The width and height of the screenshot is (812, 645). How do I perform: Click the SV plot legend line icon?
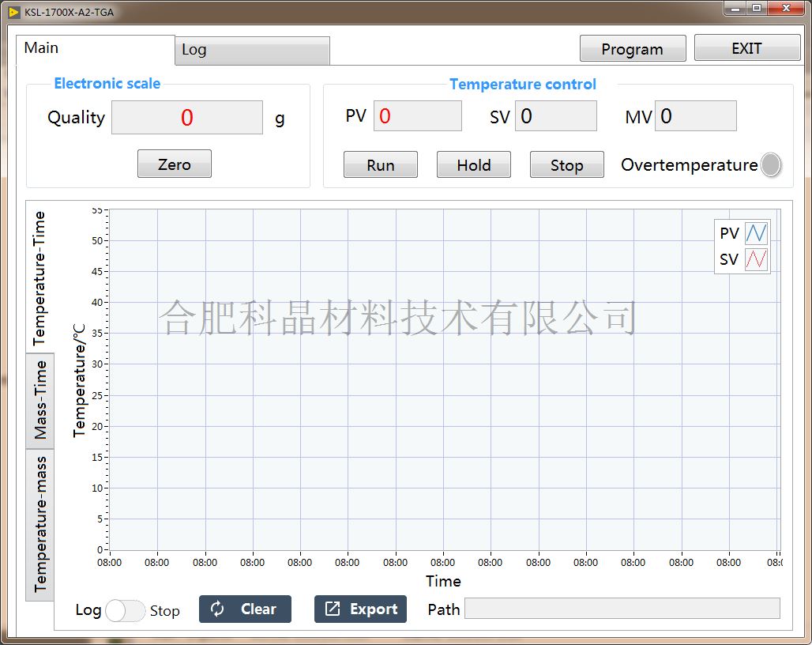(756, 259)
